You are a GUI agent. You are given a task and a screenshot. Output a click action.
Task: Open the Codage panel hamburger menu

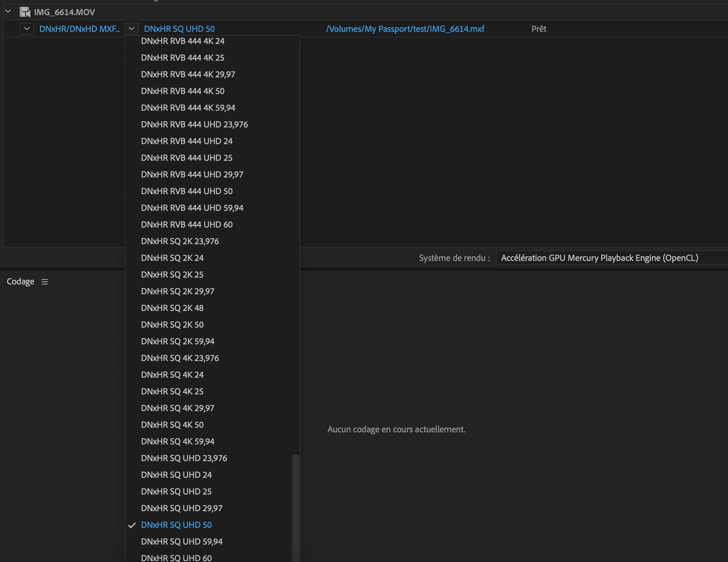(45, 282)
